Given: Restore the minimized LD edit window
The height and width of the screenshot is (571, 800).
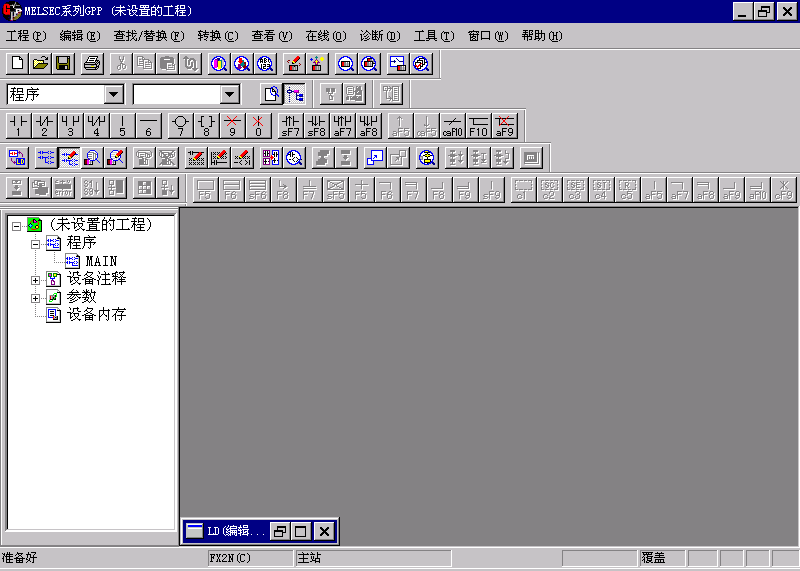Looking at the screenshot, I should point(281,531).
